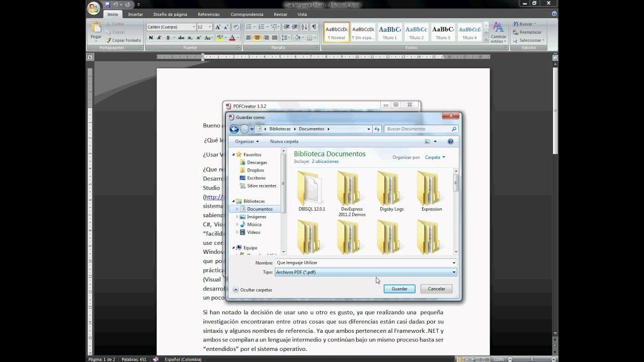Click Nueva carpeta in the save dialog
The image size is (644, 362).
(x=284, y=142)
